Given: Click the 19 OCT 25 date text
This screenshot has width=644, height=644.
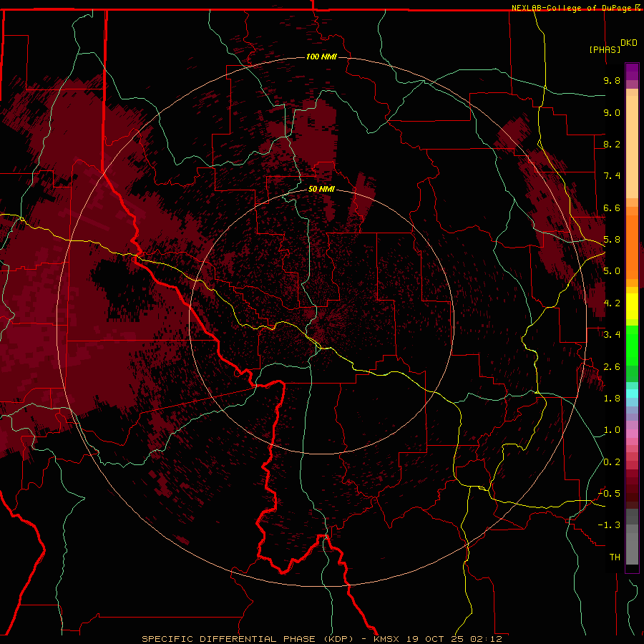Looking at the screenshot, I should pyautogui.click(x=434, y=639).
